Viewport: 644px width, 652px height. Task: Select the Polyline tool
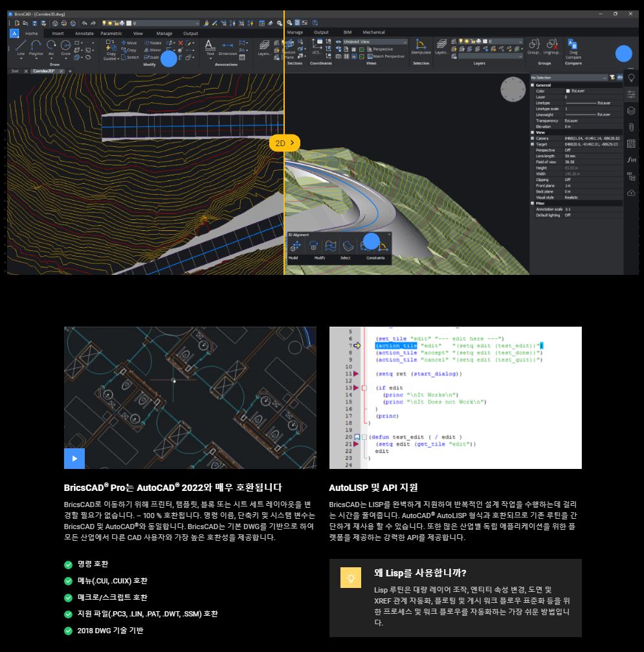click(36, 47)
